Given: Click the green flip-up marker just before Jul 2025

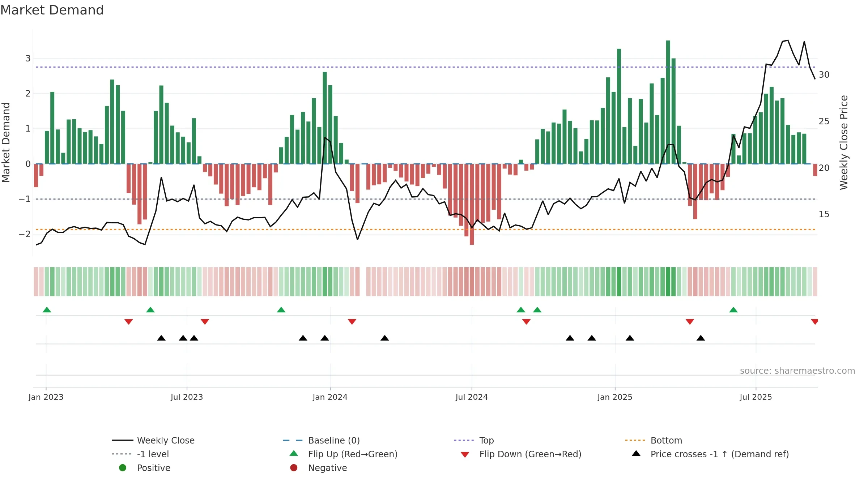Looking at the screenshot, I should 733,310.
